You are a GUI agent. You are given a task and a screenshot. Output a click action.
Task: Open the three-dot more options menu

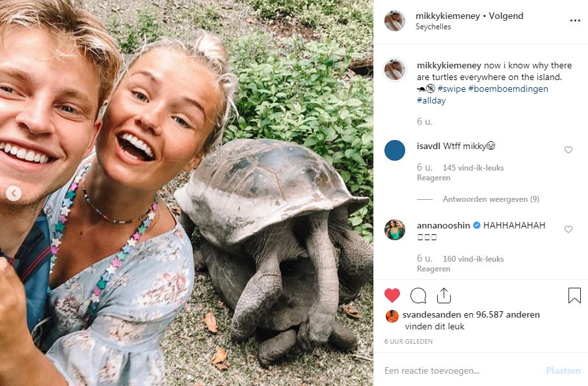574,20
